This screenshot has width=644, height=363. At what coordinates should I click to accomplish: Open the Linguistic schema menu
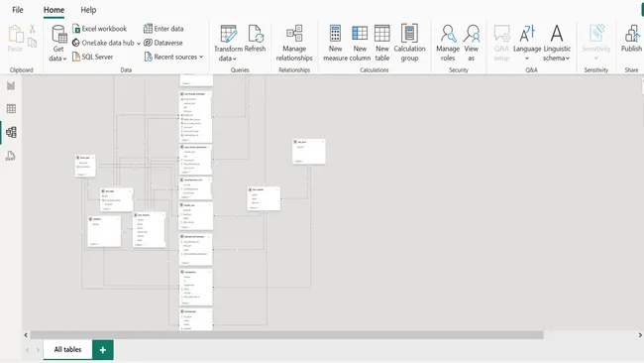click(x=557, y=44)
